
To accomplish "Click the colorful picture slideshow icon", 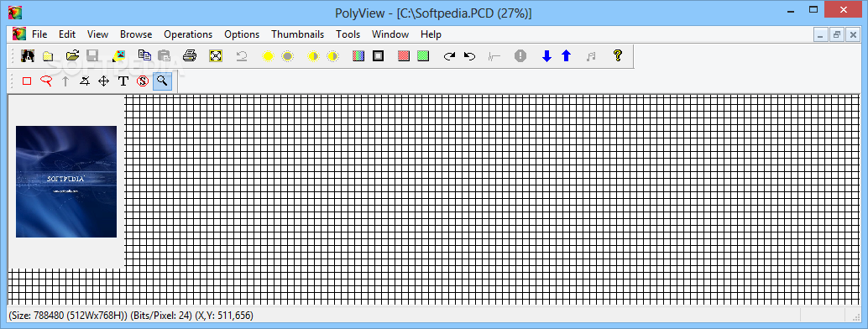I will tap(119, 55).
